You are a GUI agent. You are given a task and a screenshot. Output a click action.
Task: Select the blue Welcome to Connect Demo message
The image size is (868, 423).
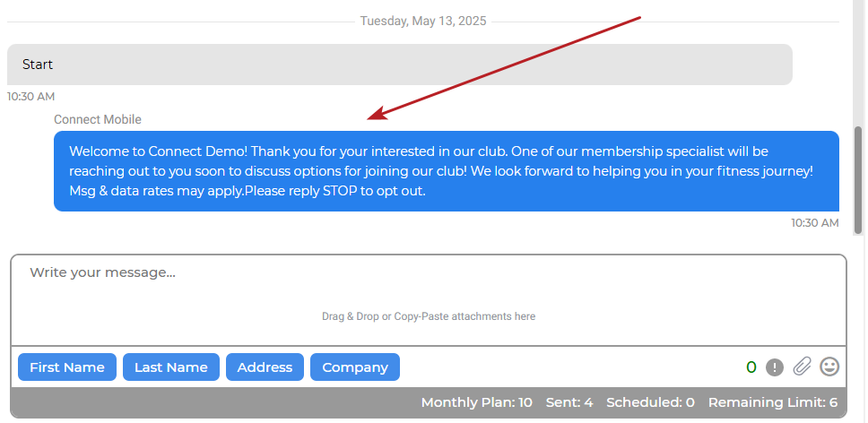pyautogui.click(x=447, y=171)
